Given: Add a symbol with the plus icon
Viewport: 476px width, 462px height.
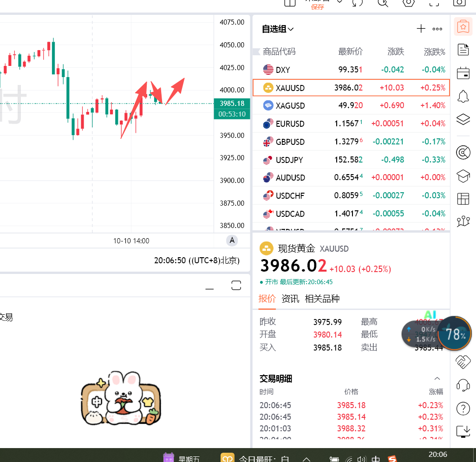Looking at the screenshot, I should [x=421, y=29].
